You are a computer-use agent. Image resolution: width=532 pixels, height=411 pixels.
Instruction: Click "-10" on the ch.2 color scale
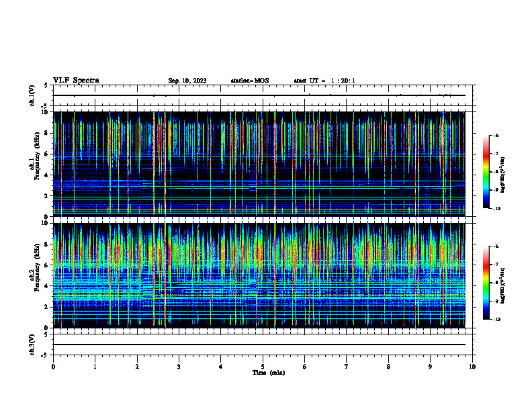click(497, 319)
